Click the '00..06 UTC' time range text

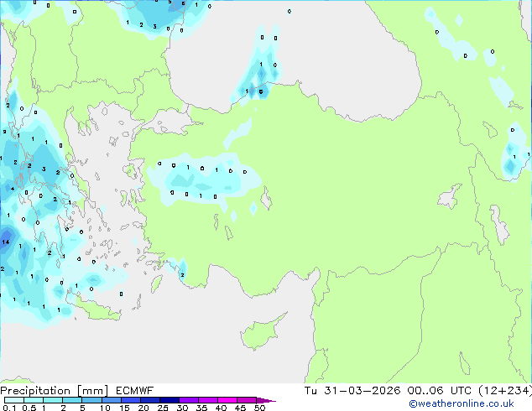click(x=440, y=391)
